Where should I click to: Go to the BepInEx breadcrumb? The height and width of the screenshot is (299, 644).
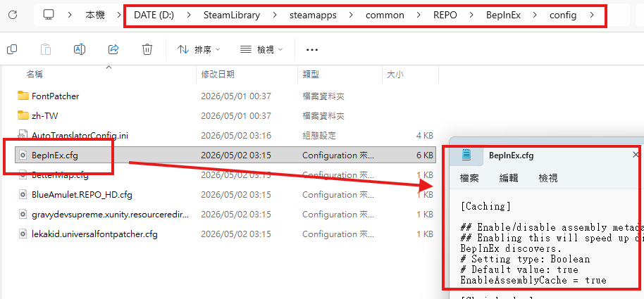tap(503, 15)
